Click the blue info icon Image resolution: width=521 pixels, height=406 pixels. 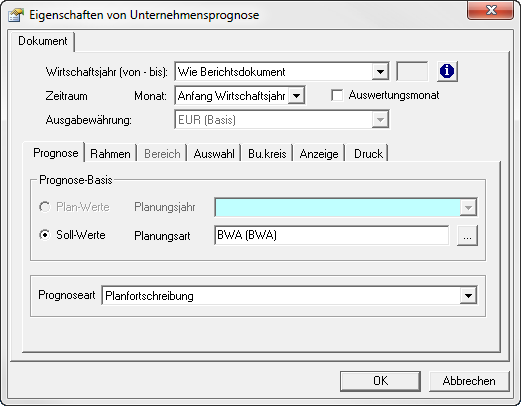tap(447, 71)
